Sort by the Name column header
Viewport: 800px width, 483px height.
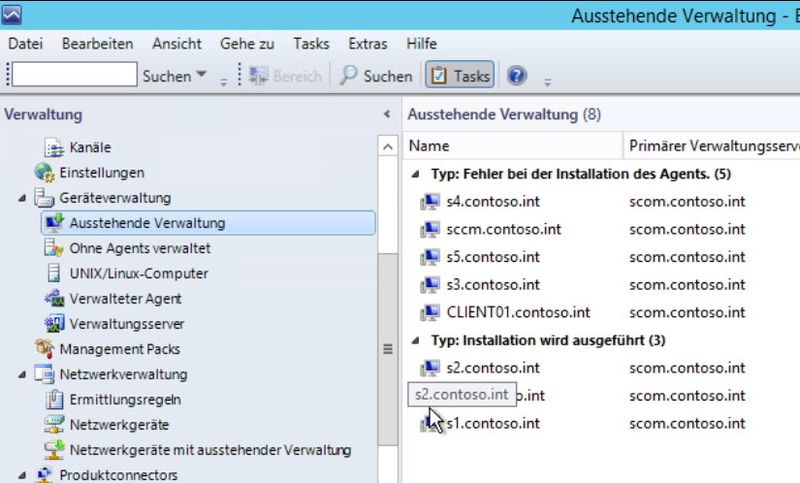(x=513, y=146)
